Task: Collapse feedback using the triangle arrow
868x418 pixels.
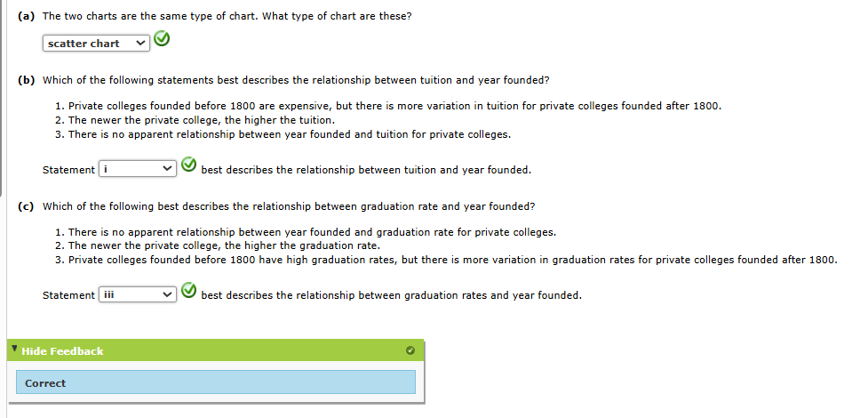Action: (x=15, y=350)
